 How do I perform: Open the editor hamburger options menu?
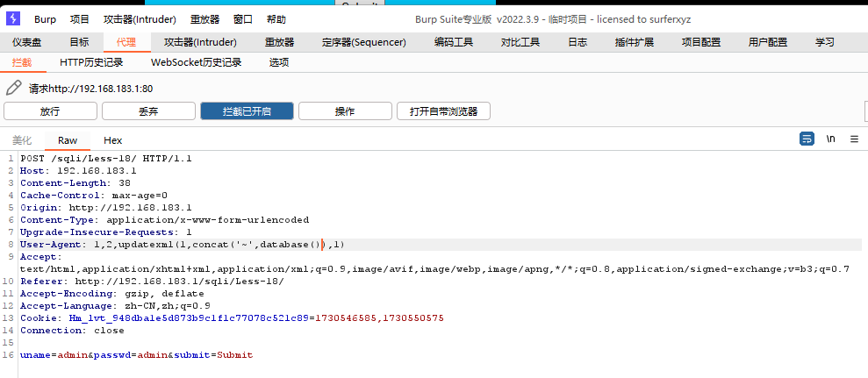[x=854, y=139]
